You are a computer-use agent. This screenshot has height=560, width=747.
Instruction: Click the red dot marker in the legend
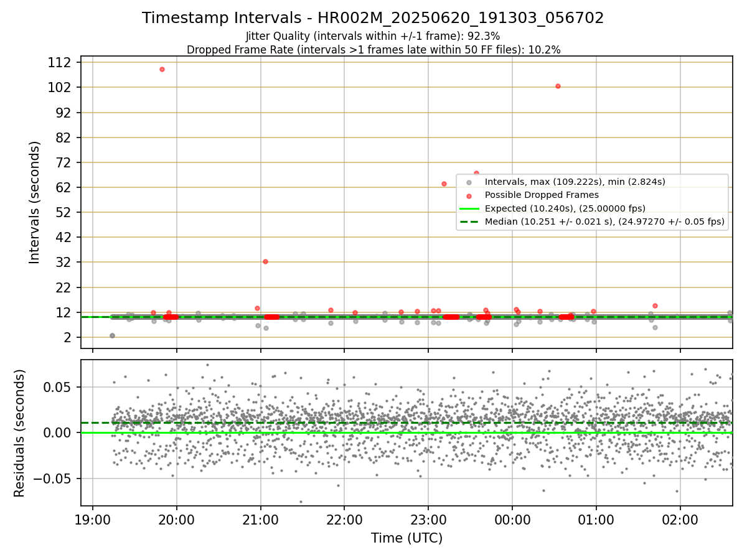469,195
